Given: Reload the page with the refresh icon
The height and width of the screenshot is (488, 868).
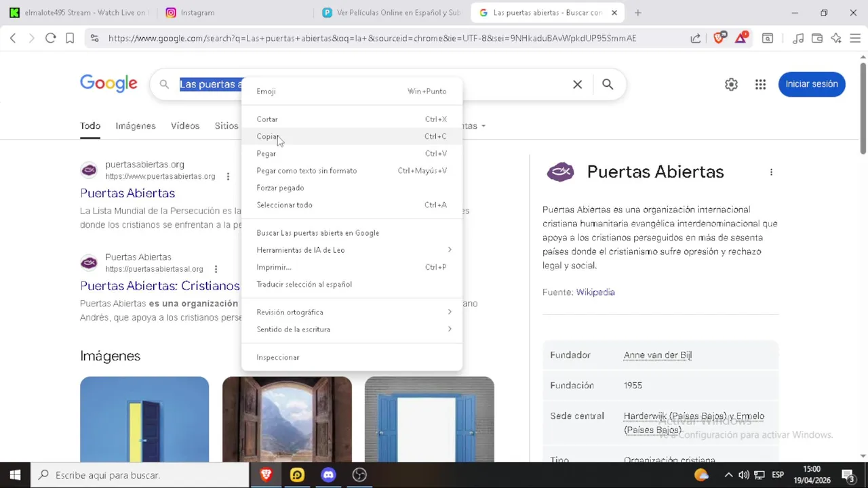Looking at the screenshot, I should click(x=50, y=39).
